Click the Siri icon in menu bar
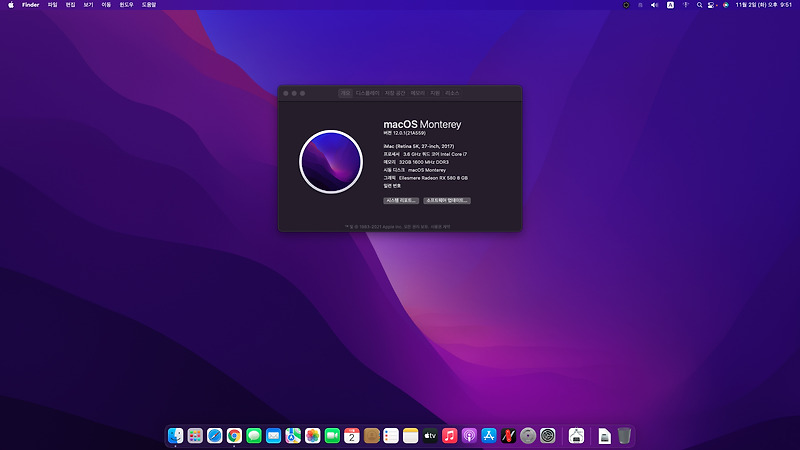Image resolution: width=800 pixels, height=450 pixels. pyautogui.click(x=726, y=5)
